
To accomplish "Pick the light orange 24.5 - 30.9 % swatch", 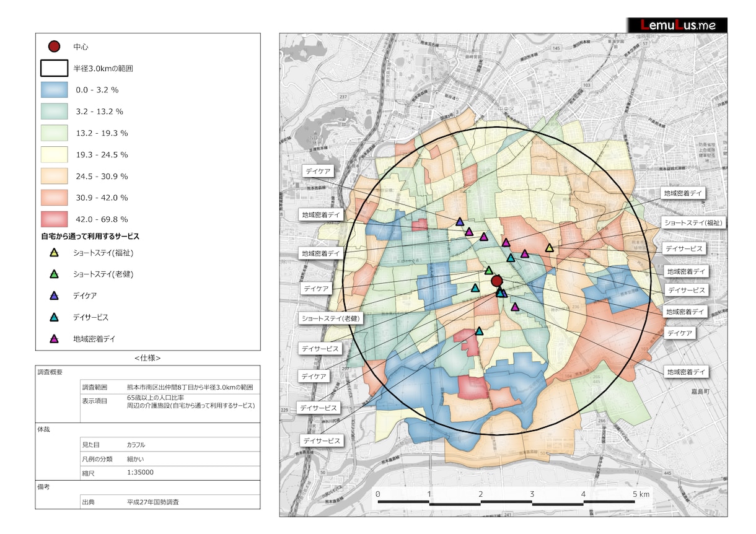I will 54,176.
